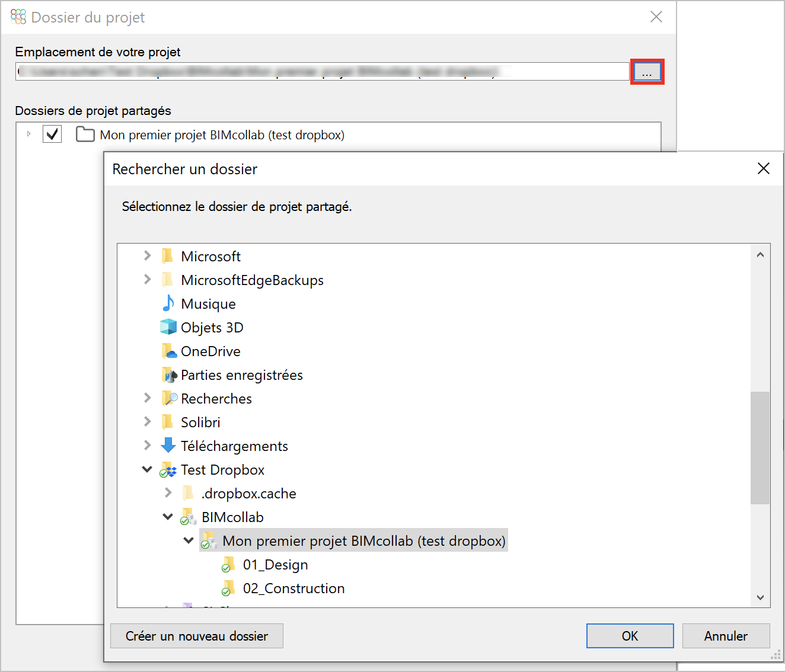Click the OneDrive cloud folder icon

[x=169, y=351]
